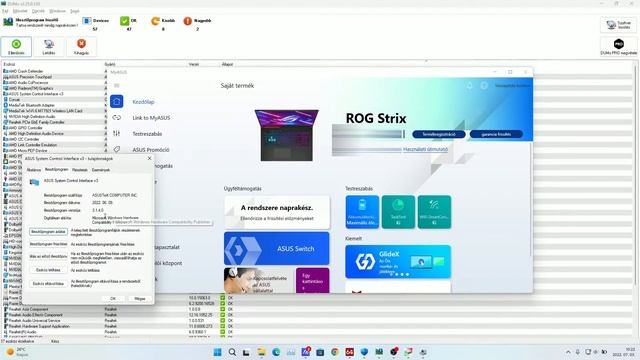Switch to Illesztőprogram tab in properties dialog
Viewport: 640px width, 360px height.
pos(56,169)
